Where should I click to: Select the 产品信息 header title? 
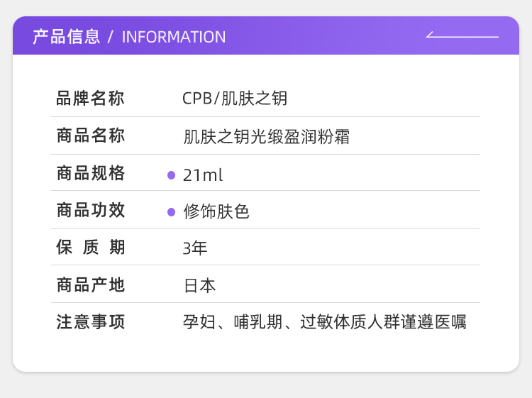(x=67, y=37)
